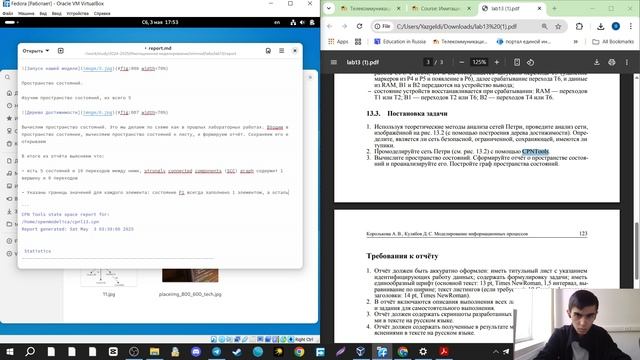Click the zoom magnifier icon in address bar
Image resolution: width=640 pixels, height=360 pixels.
544,26
